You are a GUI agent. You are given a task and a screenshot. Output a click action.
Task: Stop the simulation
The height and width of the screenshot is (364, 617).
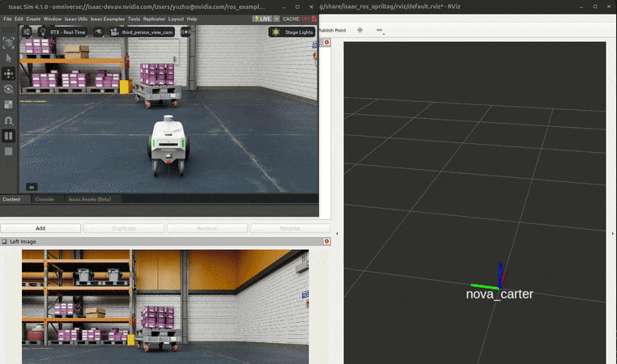[x=9, y=151]
